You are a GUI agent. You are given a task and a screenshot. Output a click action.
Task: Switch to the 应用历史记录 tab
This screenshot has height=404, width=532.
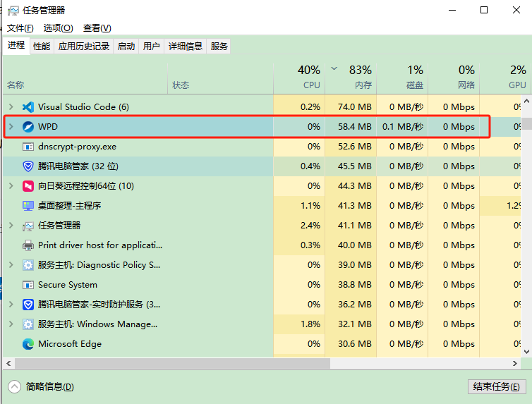[84, 46]
